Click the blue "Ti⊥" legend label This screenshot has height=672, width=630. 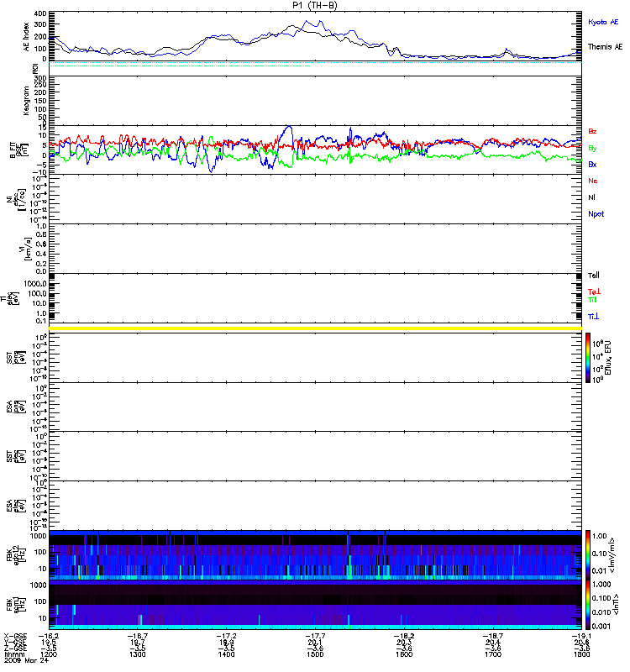tap(593, 317)
